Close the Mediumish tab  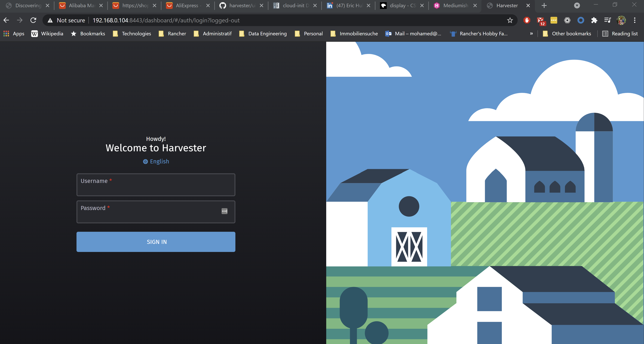click(475, 6)
